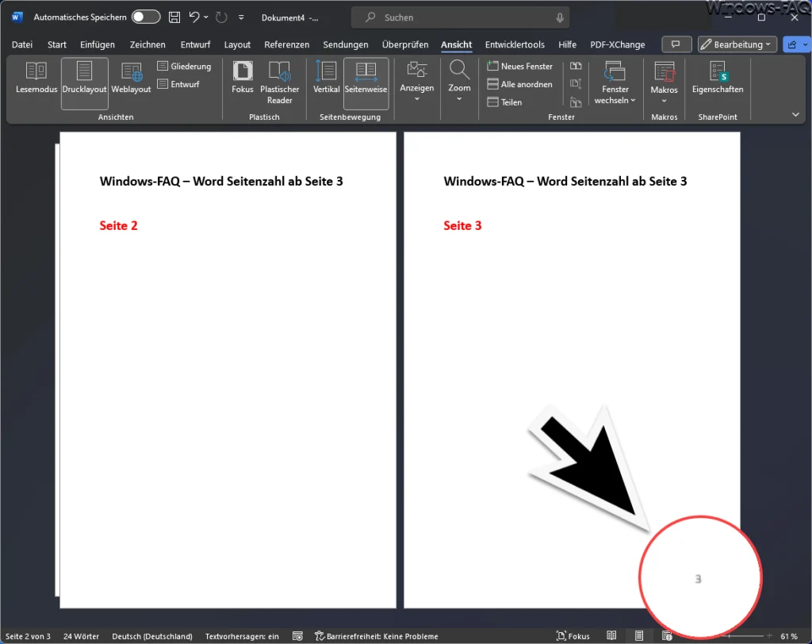
Task: Open the share options dropdown arrow
Action: pyautogui.click(x=806, y=44)
